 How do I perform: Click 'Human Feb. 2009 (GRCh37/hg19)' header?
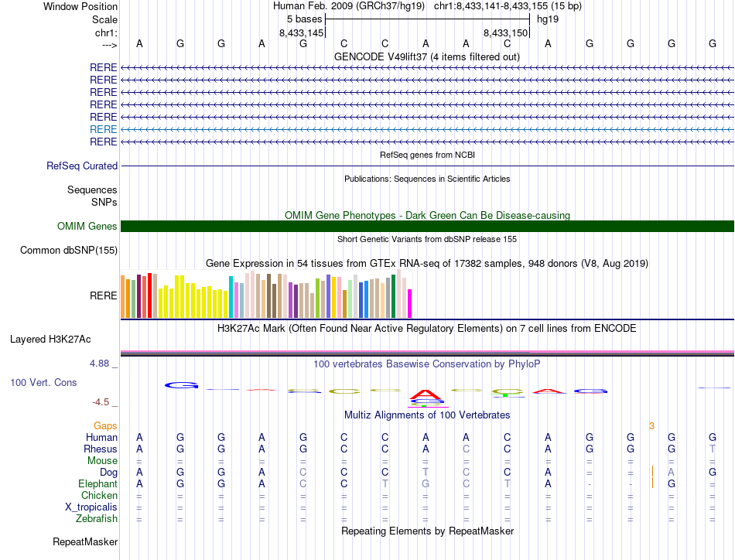click(349, 6)
